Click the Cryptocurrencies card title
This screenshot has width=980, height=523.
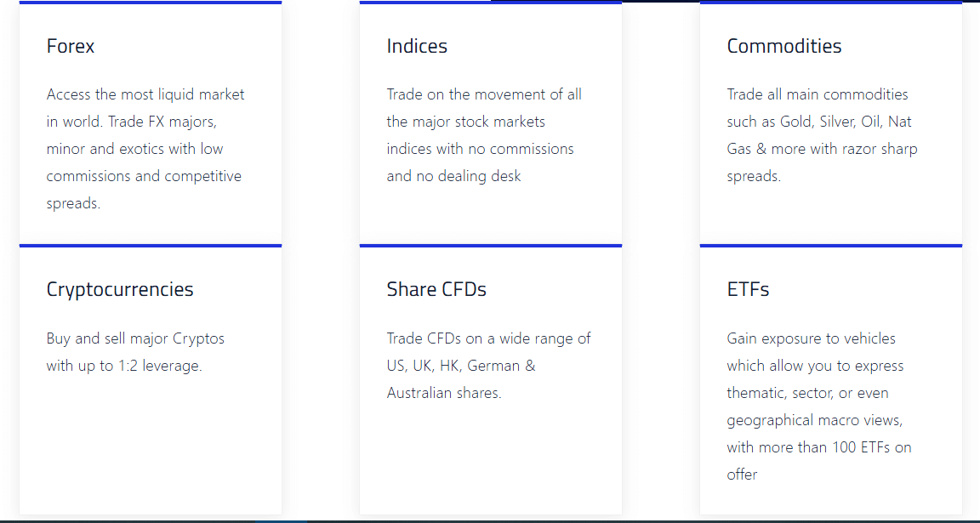click(120, 289)
